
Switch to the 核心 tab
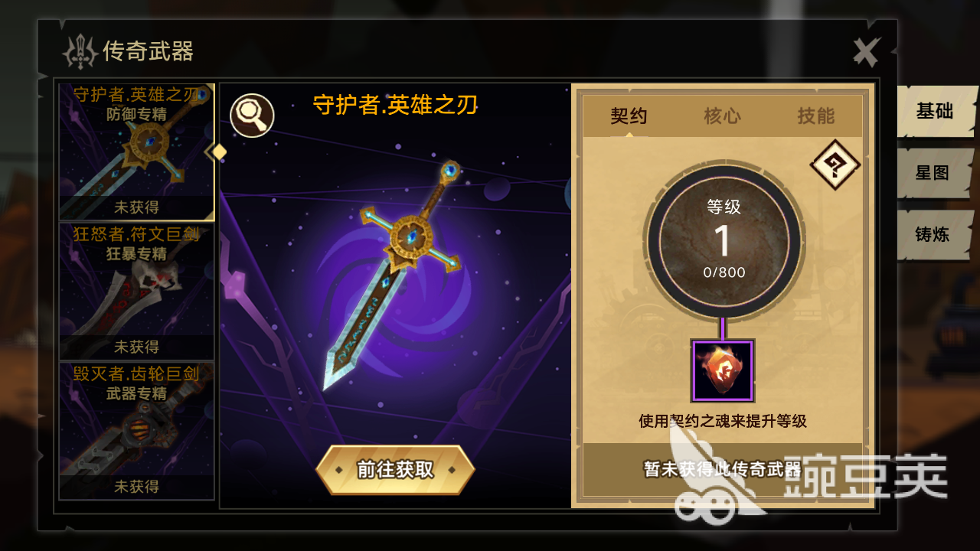[722, 116]
